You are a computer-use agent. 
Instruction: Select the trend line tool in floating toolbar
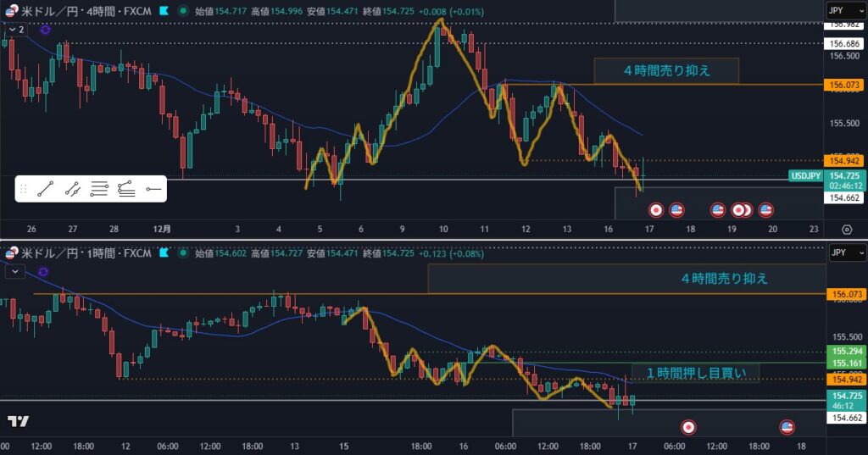(46, 189)
